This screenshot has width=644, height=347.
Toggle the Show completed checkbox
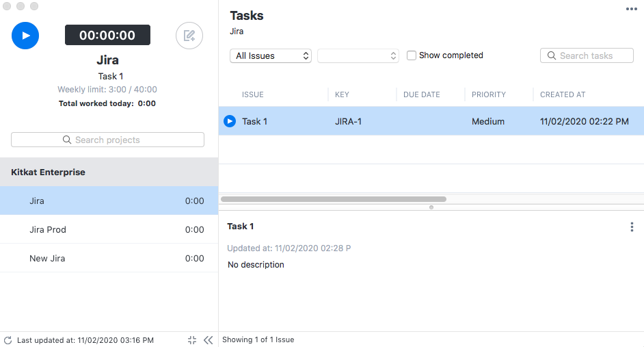[x=411, y=55]
